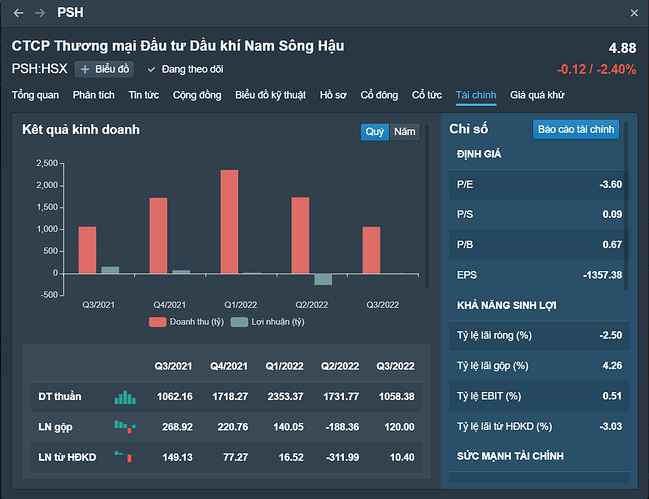649x499 pixels.
Task: Select the EPS value -1357.38
Action: coord(602,275)
